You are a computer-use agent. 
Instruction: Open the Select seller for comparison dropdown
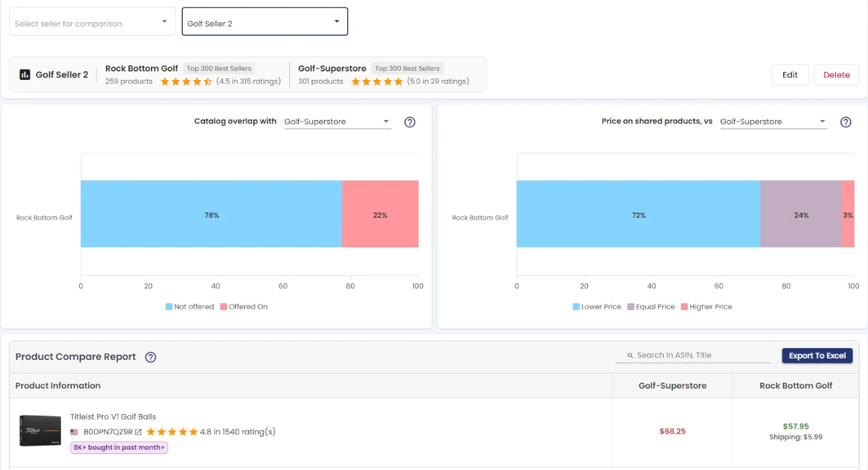point(92,22)
